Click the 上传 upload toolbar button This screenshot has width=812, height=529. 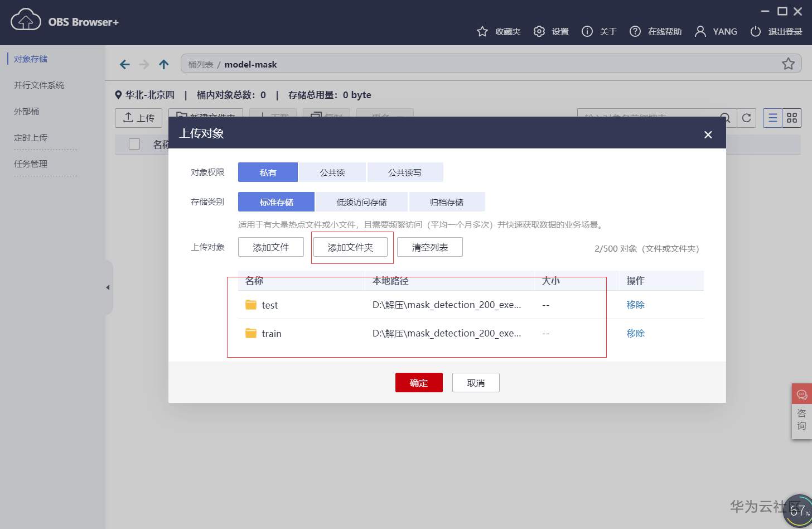[138, 118]
